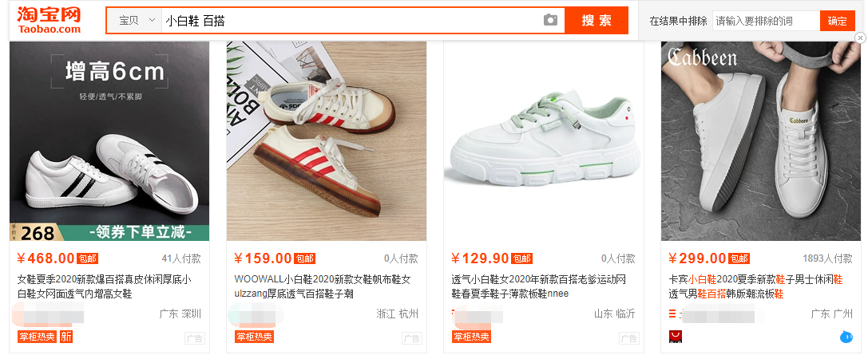Viewport: 868px width, 355px height.
Task: Click the blue Wangwang chat icon
Action: coord(846,336)
